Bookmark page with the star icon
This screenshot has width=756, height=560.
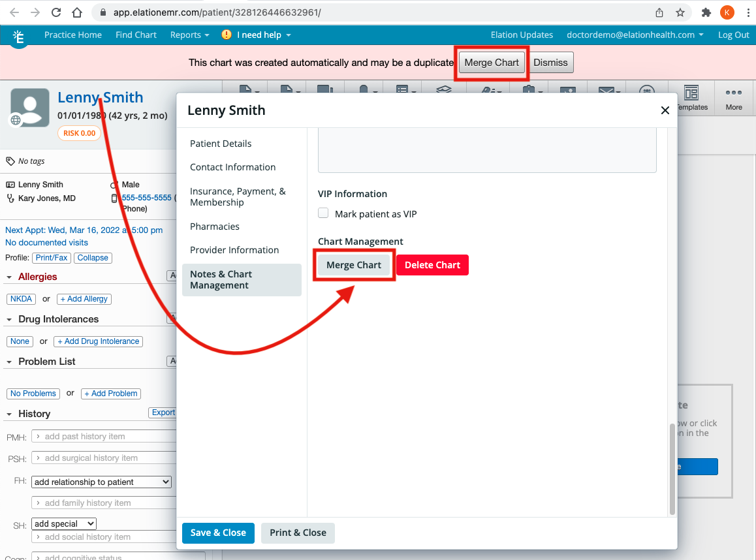point(680,12)
